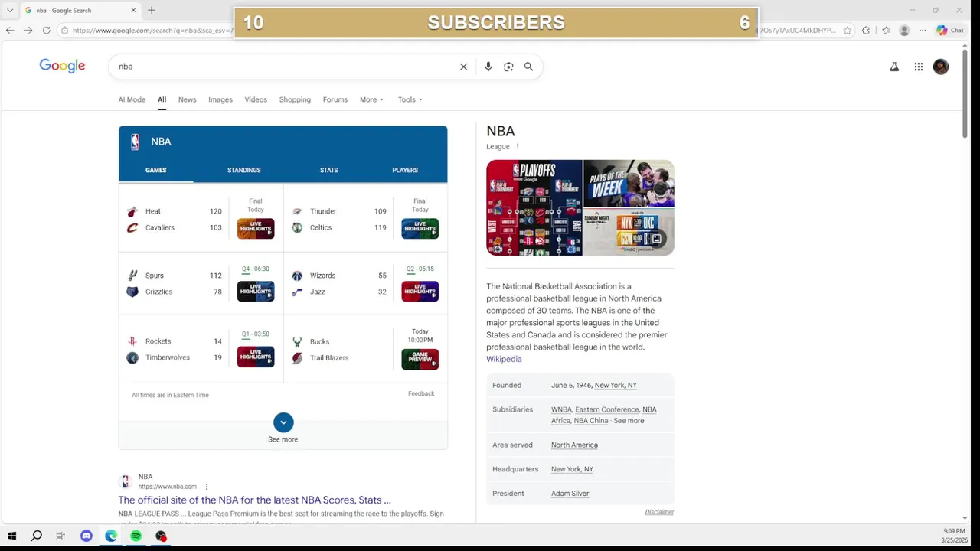The width and height of the screenshot is (980, 551).
Task: Expand the Tools dropdown
Action: coord(410,99)
